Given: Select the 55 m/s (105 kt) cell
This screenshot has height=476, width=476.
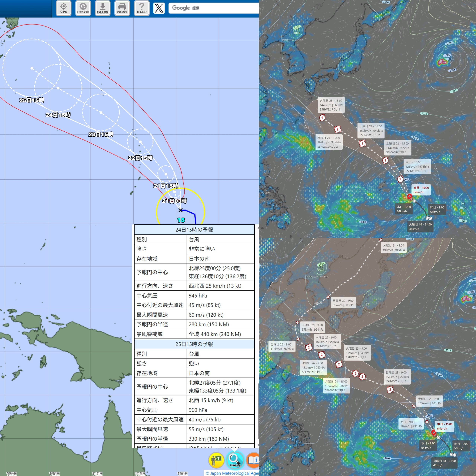Looking at the screenshot, I should tap(221, 429).
